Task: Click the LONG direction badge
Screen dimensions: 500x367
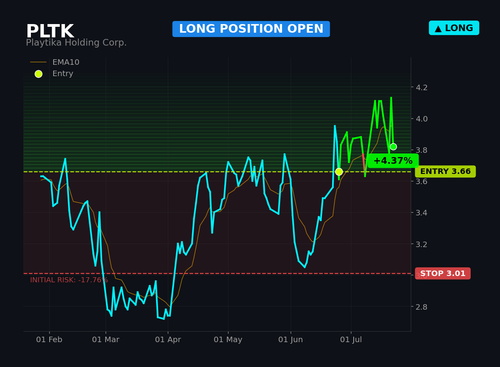Action: click(454, 28)
